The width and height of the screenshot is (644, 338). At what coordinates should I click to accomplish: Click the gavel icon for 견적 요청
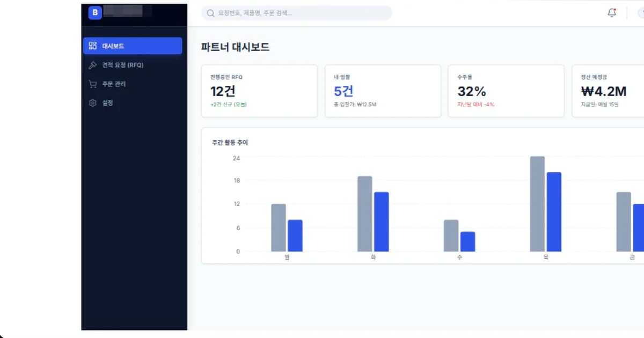[93, 65]
